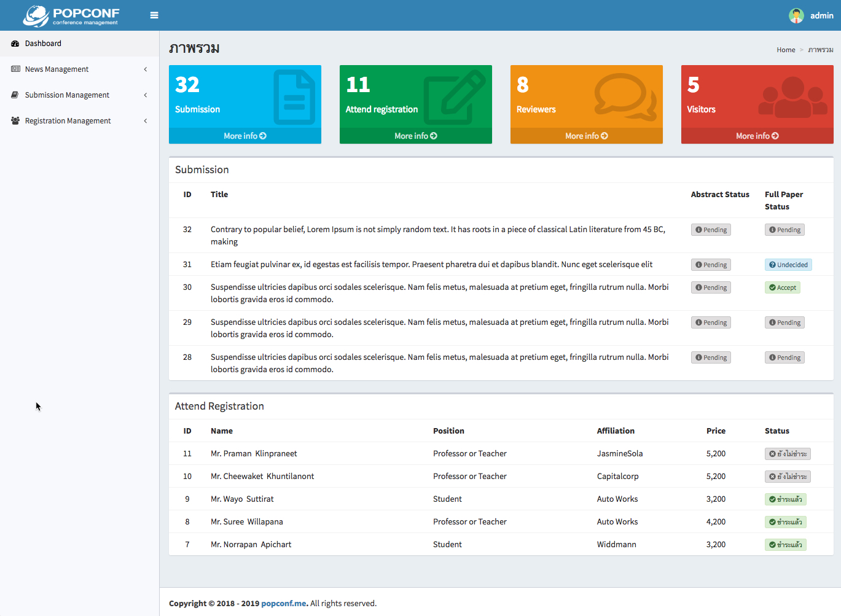Click the admin user avatar
841x616 pixels.
tap(796, 15)
